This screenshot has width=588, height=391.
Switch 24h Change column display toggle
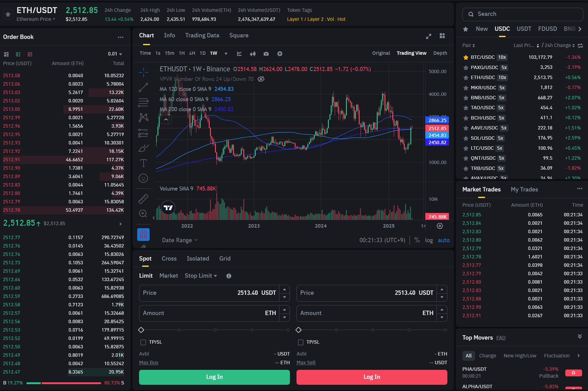(x=580, y=45)
